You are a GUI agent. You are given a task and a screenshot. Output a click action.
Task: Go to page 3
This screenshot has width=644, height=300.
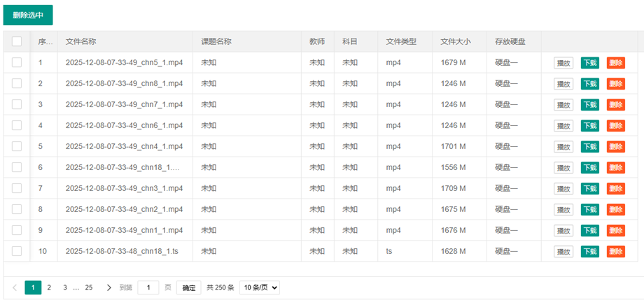pyautogui.click(x=65, y=287)
